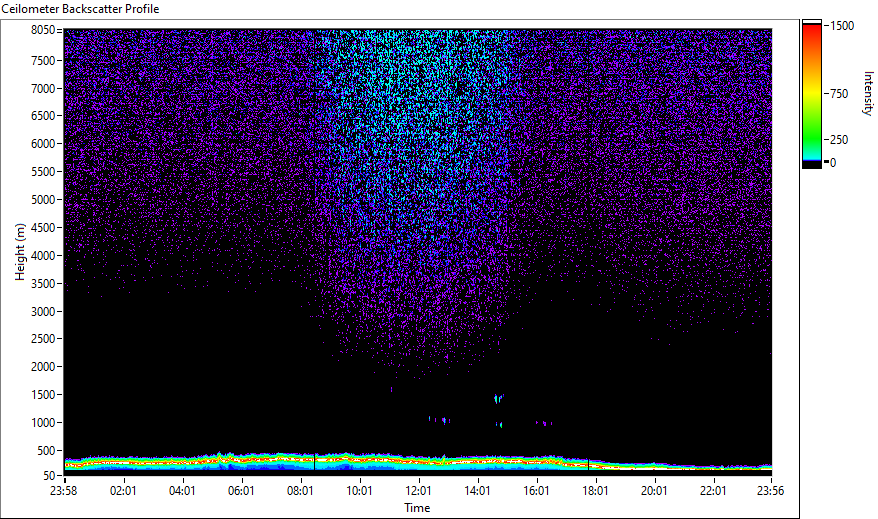Select the 2000 height tick label
The height and width of the screenshot is (519, 878).
[43, 367]
